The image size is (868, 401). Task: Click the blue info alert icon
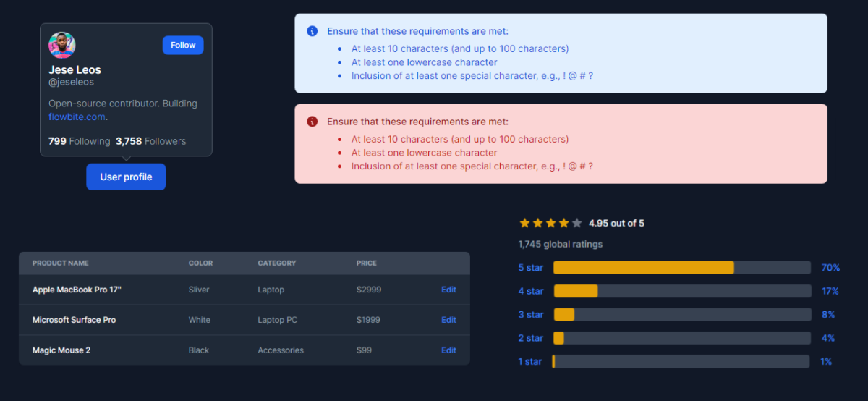click(312, 31)
